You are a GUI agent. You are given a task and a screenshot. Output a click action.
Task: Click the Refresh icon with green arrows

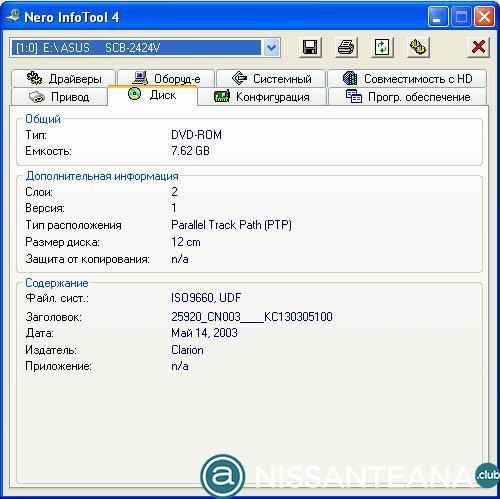[382, 47]
